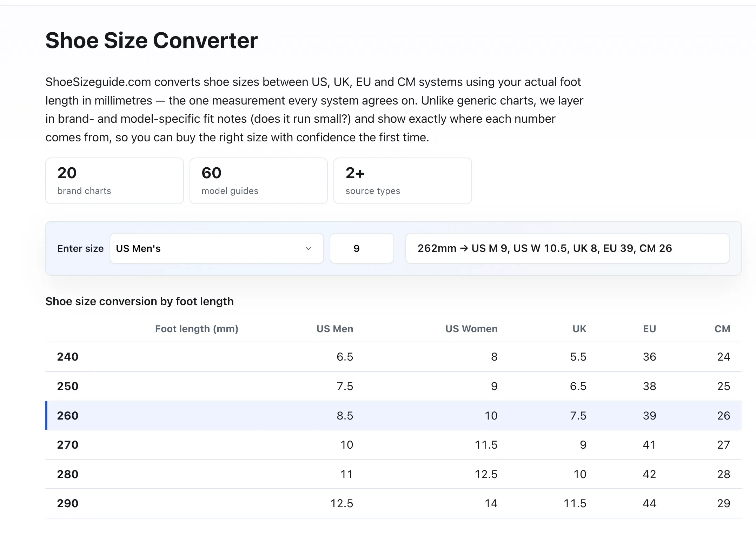This screenshot has width=756, height=543.
Task: Click CM value 27 in the 270 row
Action: [724, 445]
